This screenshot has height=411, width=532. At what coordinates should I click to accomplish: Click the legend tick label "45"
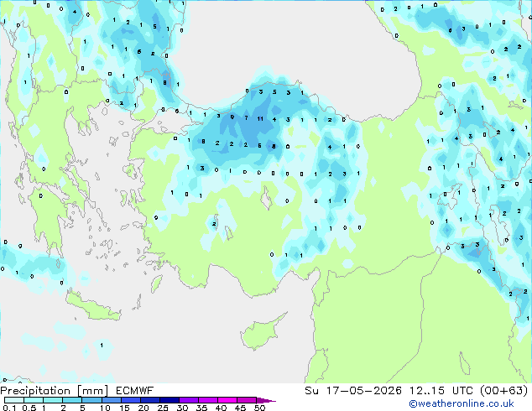(240, 408)
